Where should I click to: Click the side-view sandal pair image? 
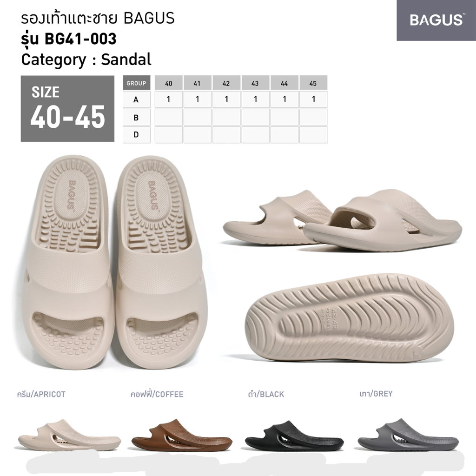(x=343, y=220)
